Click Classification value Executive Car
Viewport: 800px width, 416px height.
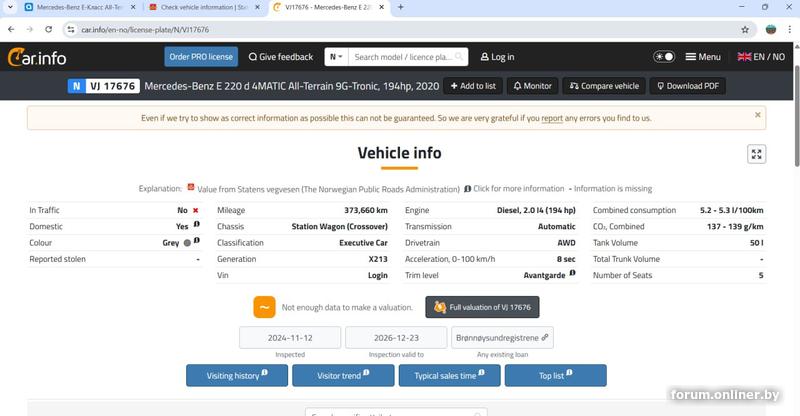363,243
